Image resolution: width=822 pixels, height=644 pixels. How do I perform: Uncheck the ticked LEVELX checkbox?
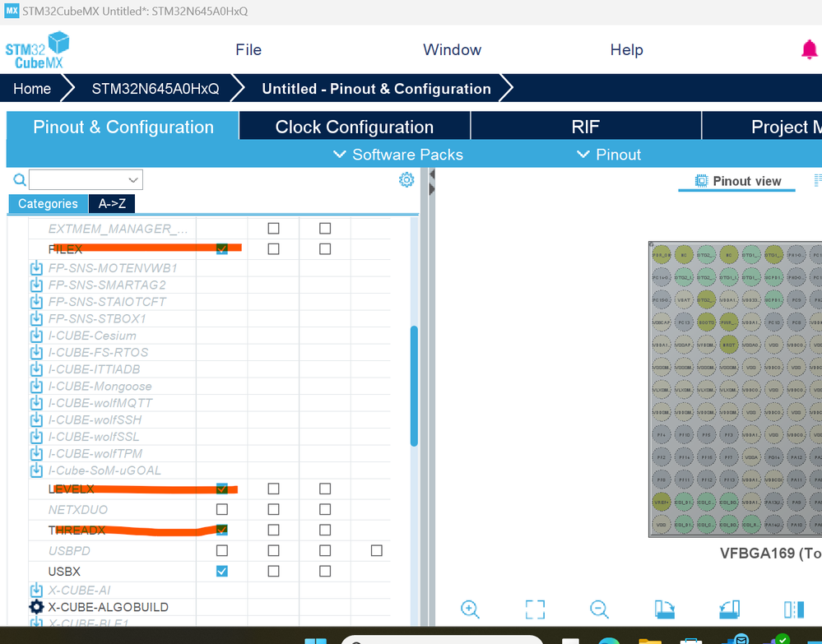point(222,489)
